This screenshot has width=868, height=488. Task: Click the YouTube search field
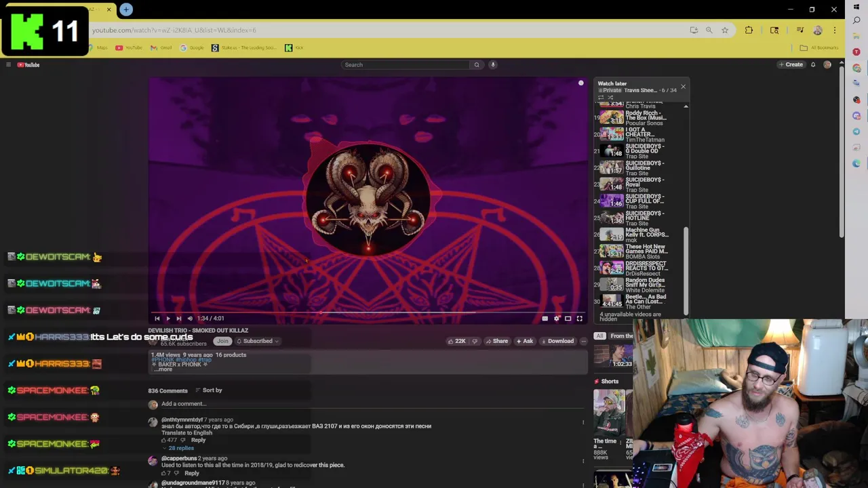(x=406, y=64)
